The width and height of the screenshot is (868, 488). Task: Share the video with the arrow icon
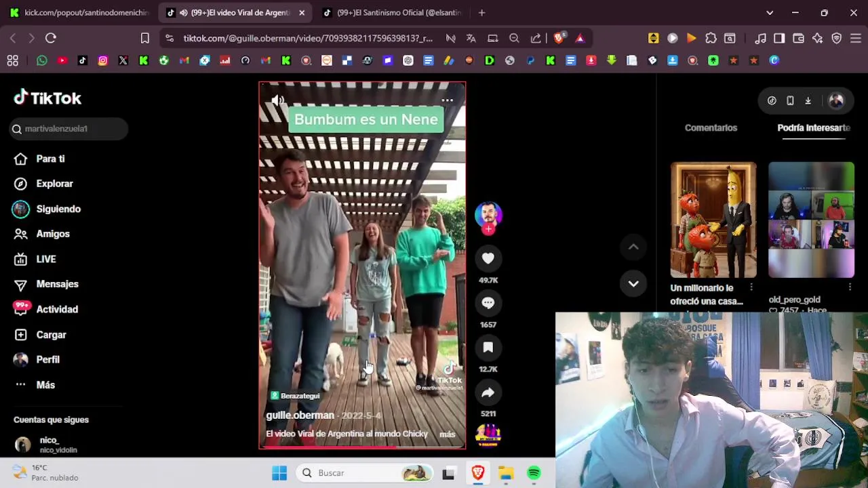coord(488,392)
